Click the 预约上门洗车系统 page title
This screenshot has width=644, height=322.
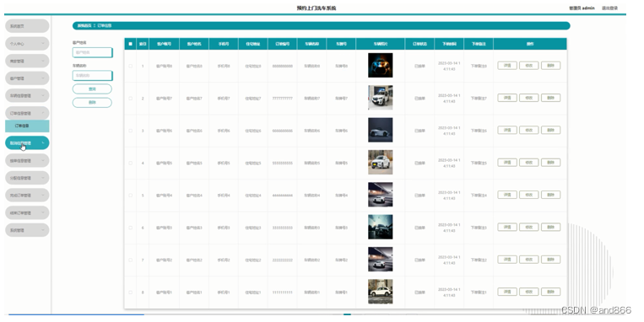click(317, 8)
